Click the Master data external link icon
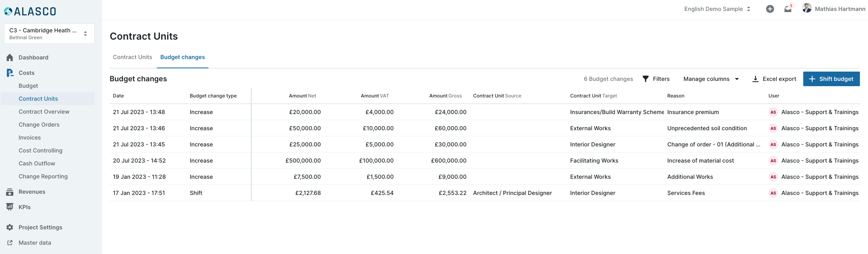 click(x=10, y=243)
